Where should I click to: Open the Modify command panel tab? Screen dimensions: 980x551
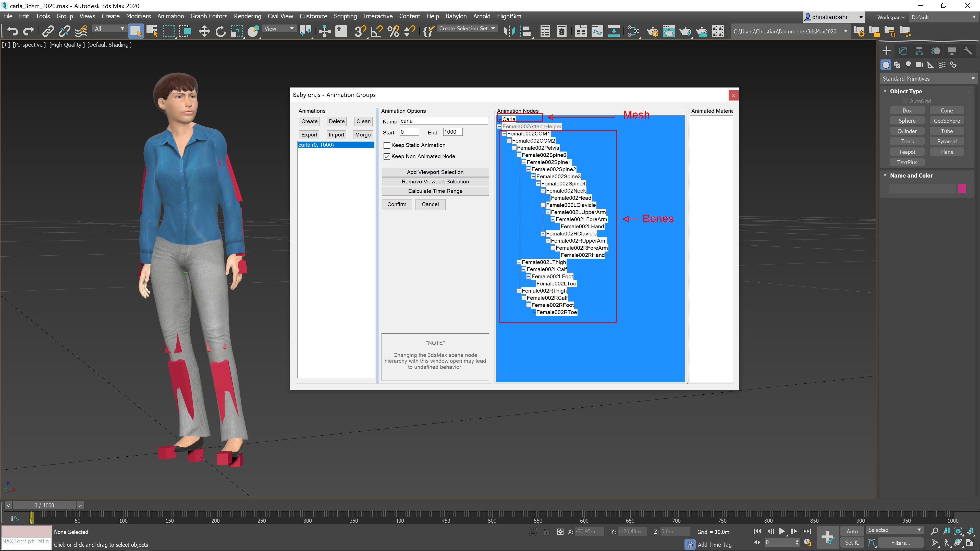[x=903, y=51]
